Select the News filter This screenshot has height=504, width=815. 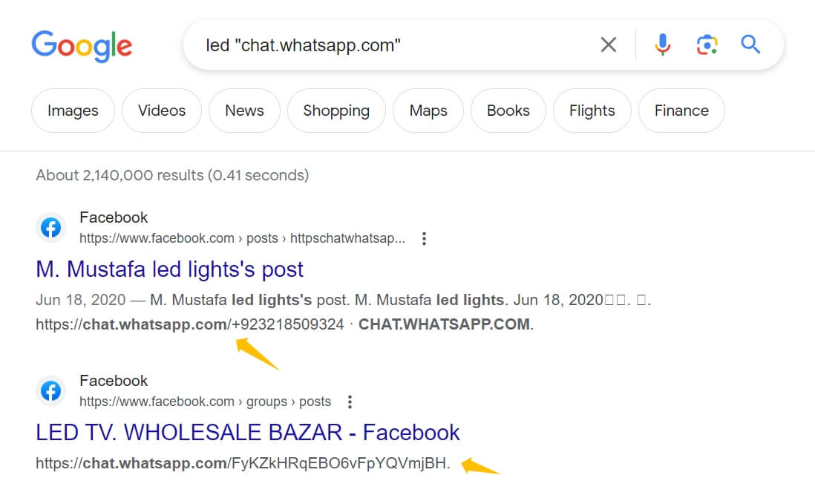[x=244, y=111]
